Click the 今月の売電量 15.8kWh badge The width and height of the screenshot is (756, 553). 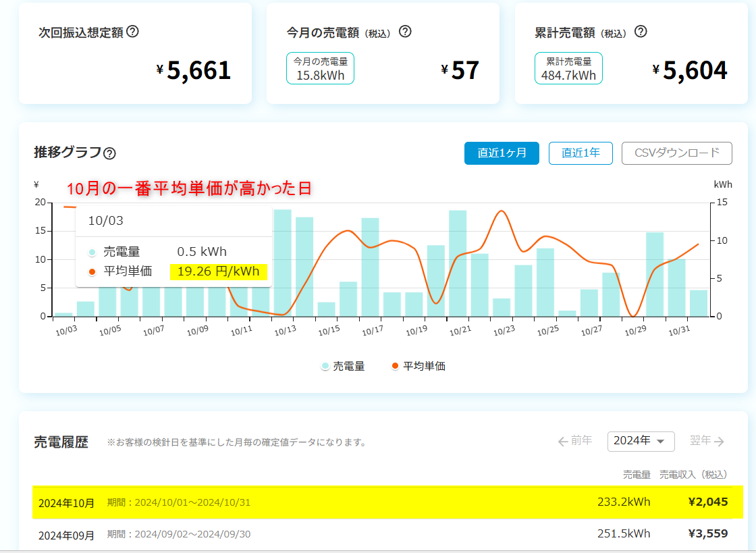(320, 69)
